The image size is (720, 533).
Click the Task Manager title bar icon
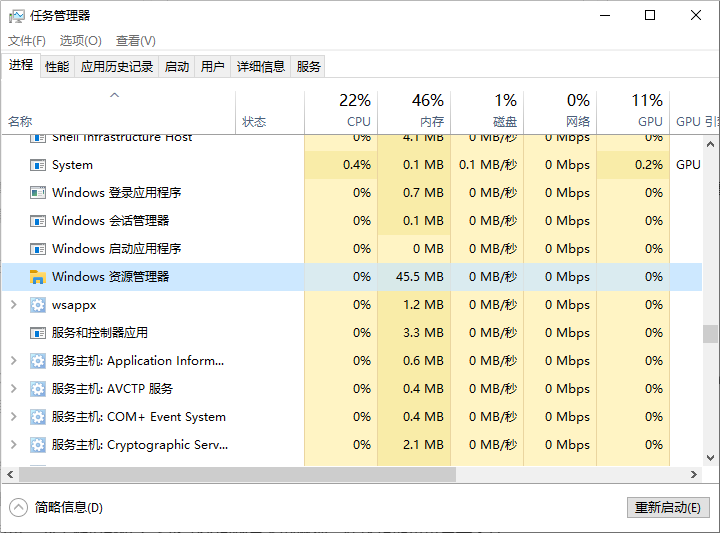(x=17, y=16)
